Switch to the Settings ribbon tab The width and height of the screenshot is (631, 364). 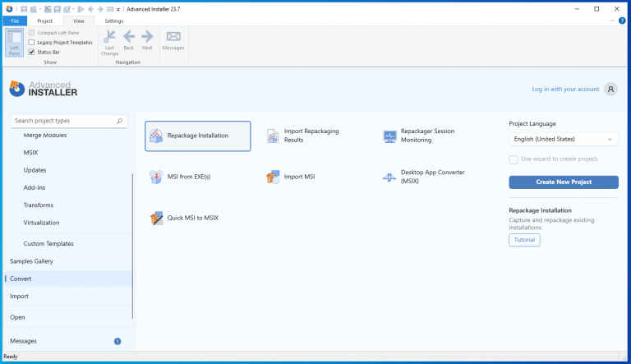point(114,21)
